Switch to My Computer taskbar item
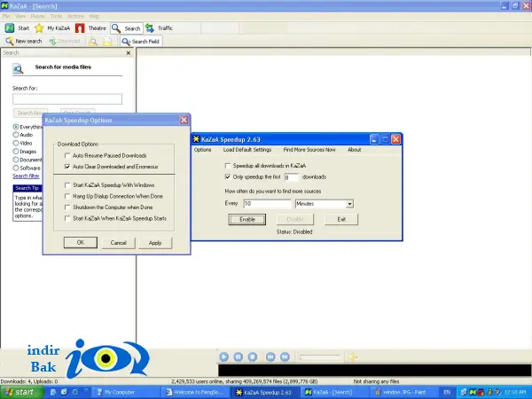This screenshot has width=532, height=399. (x=126, y=392)
